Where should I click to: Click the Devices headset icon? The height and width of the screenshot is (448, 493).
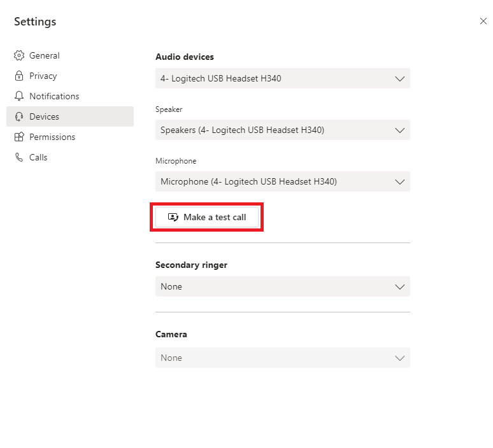tap(19, 116)
